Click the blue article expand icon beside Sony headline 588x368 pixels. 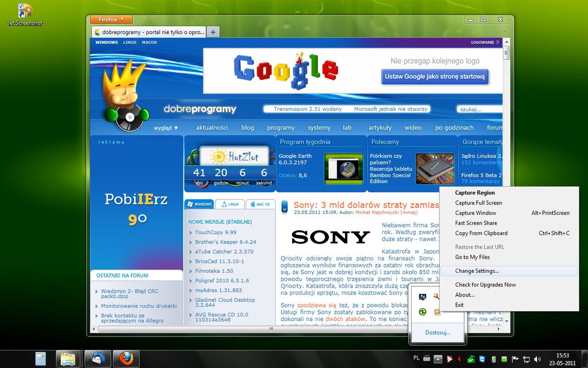click(285, 207)
